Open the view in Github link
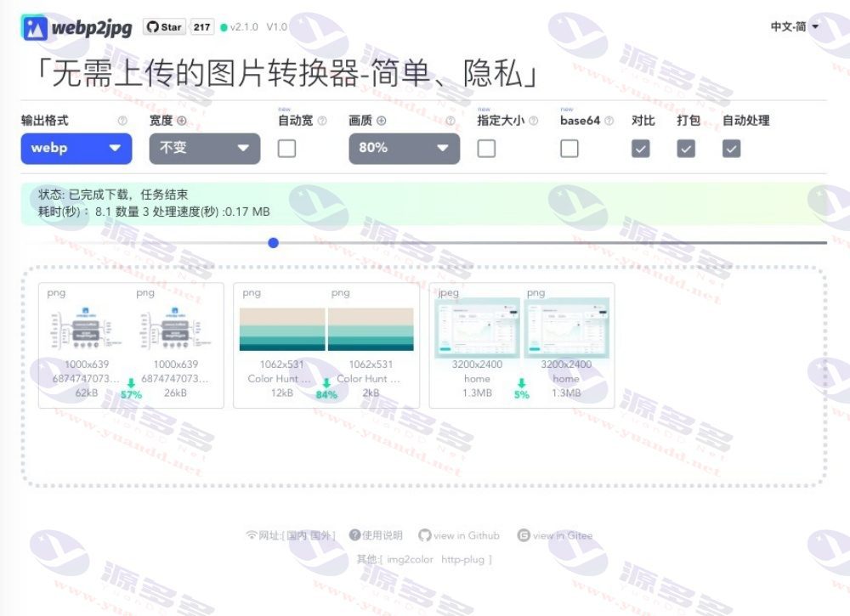 click(466, 535)
